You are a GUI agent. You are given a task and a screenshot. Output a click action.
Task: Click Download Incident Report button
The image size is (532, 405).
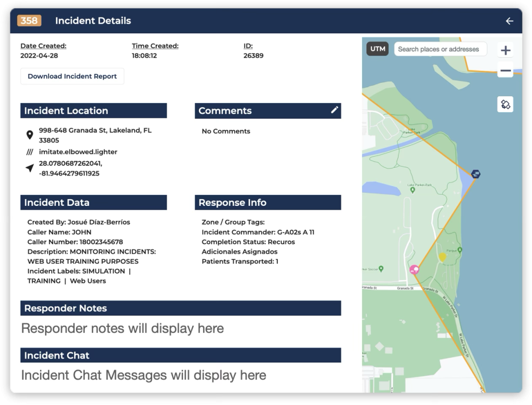[72, 76]
